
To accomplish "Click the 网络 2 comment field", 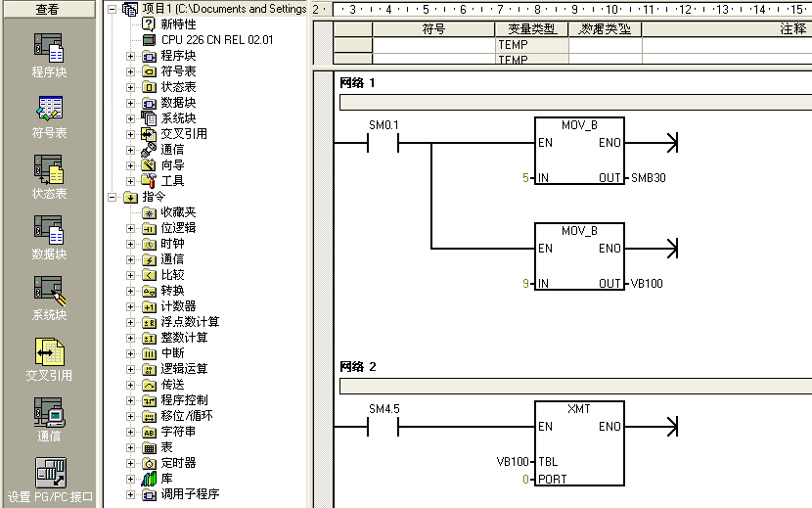I will pos(576,387).
